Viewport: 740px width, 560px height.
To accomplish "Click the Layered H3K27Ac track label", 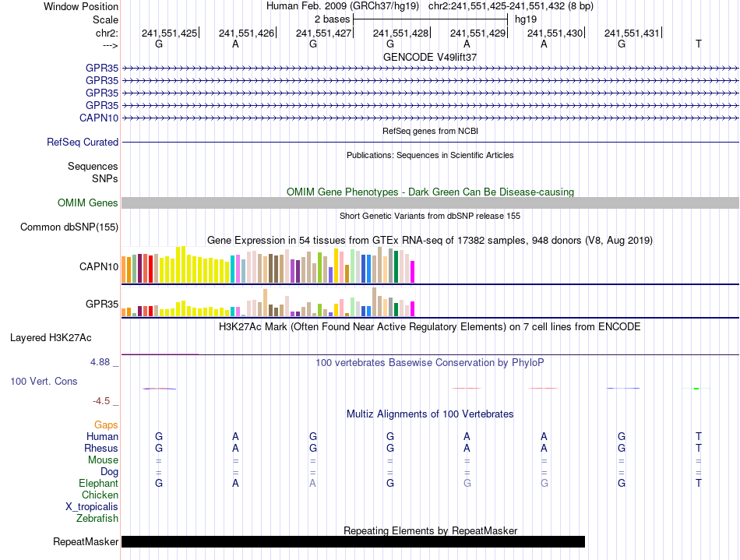I will coord(51,338).
